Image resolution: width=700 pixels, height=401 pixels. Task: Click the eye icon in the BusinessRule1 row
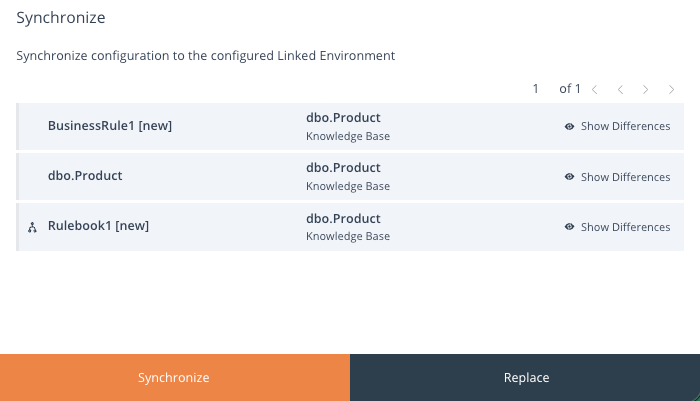[x=569, y=127]
